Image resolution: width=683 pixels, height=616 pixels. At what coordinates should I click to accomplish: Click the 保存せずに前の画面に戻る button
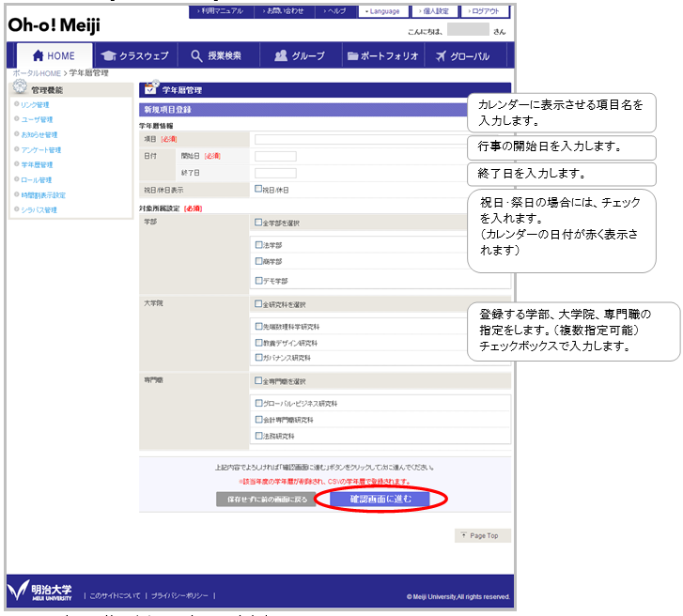click(267, 500)
